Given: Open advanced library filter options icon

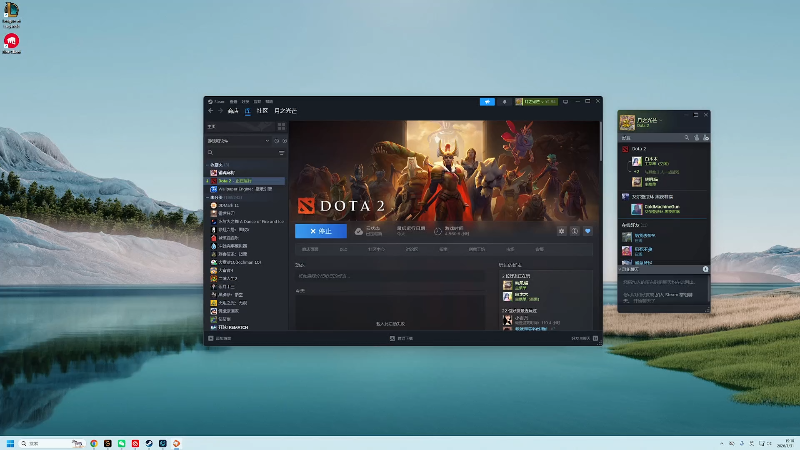Looking at the screenshot, I should pyautogui.click(x=281, y=153).
